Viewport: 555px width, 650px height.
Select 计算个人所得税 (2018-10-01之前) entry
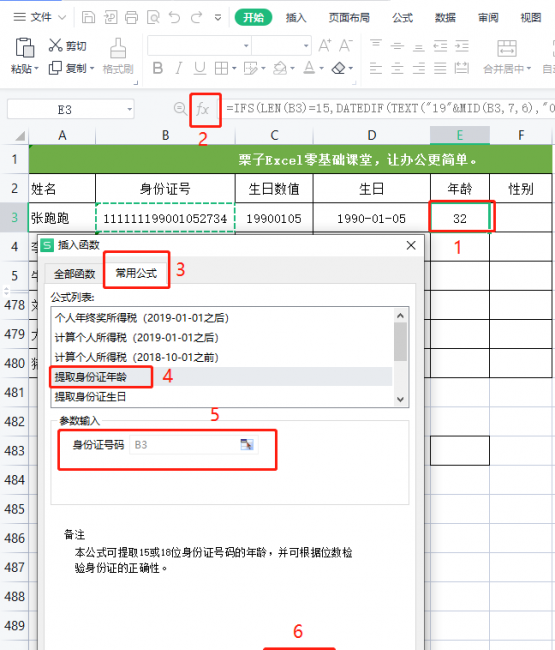[x=221, y=357]
